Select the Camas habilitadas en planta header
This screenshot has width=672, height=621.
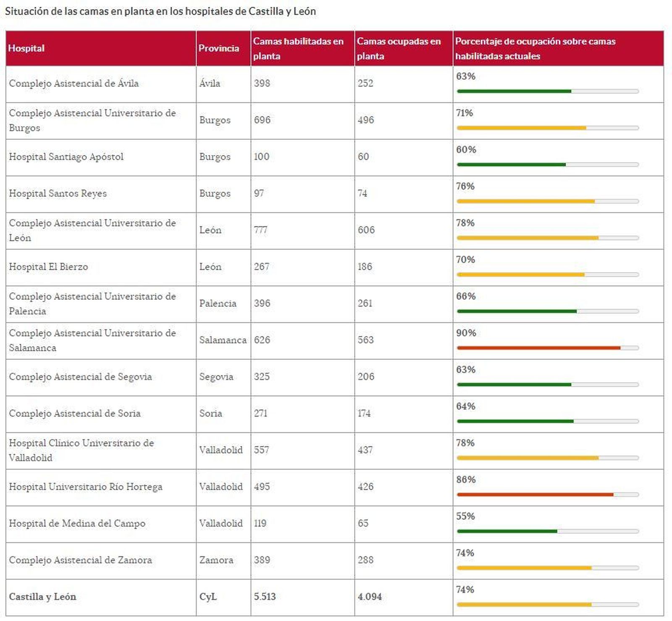(298, 48)
